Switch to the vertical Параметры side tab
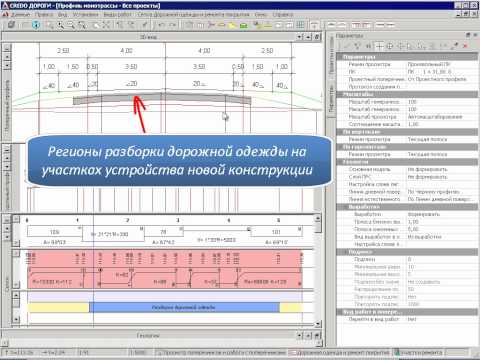This screenshot has width=480, height=360. 331,99
